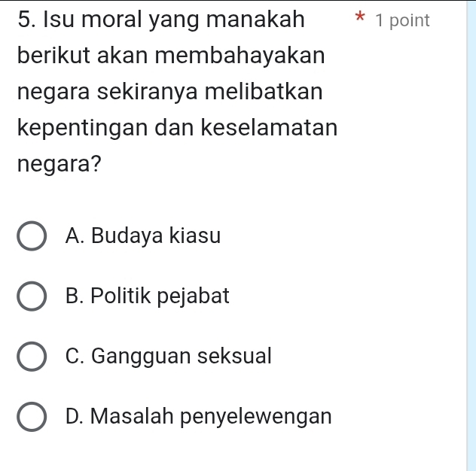Screen dimensions: 476x471
Task: Click the "C. Gangguan seksual" answer label
Action: 168,357
